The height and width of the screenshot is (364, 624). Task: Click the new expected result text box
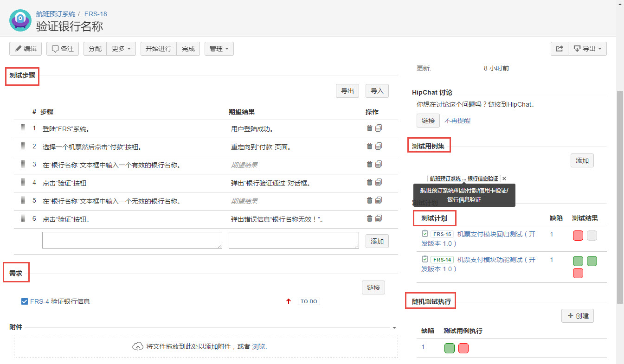[294, 240]
